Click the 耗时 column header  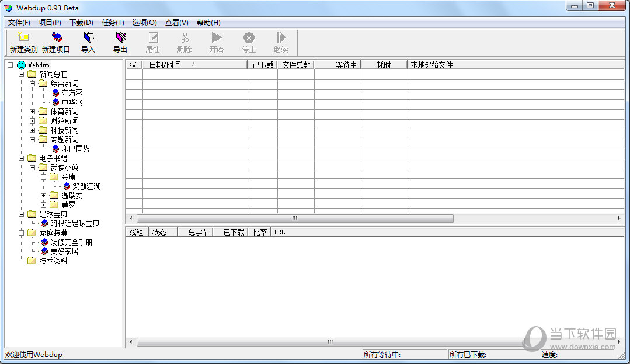click(384, 65)
